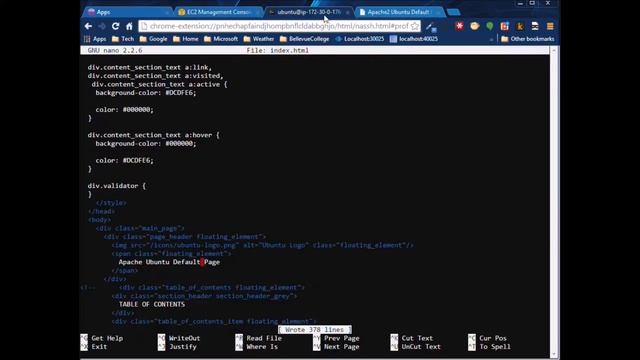The width and height of the screenshot is (640, 360).
Task: Open the browser home page icon
Action: tap(129, 26)
